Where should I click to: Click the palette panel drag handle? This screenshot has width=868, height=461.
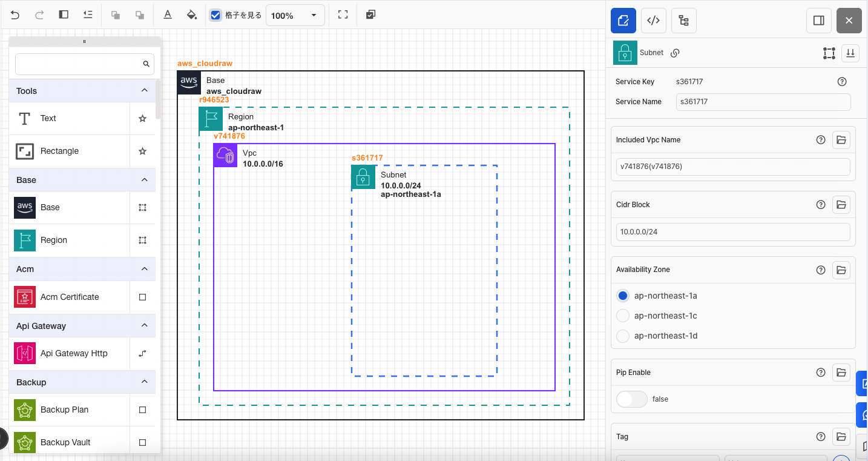coord(84,41)
